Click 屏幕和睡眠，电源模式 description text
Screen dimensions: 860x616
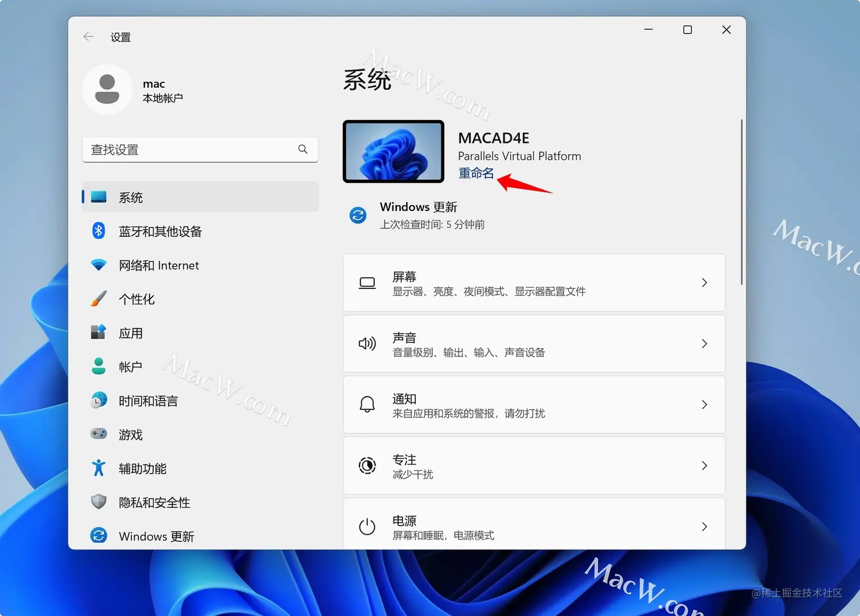443,535
